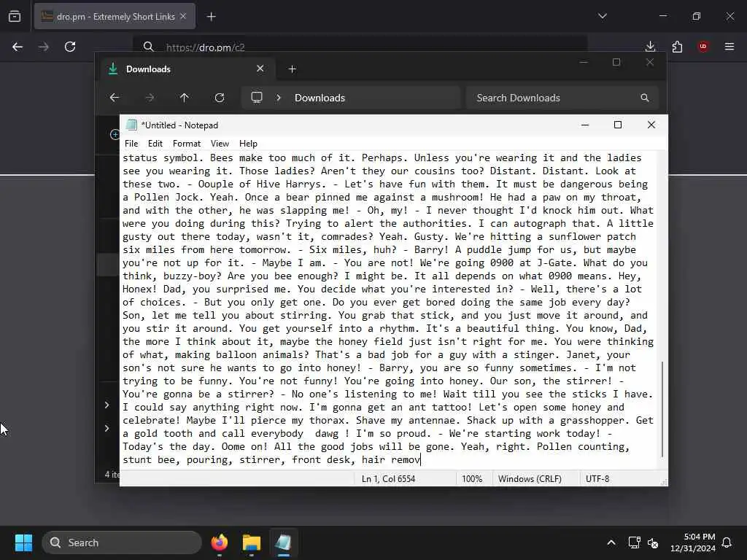Select the dro.pm Extremely Short Links tab
747x560 pixels.
pos(115,17)
